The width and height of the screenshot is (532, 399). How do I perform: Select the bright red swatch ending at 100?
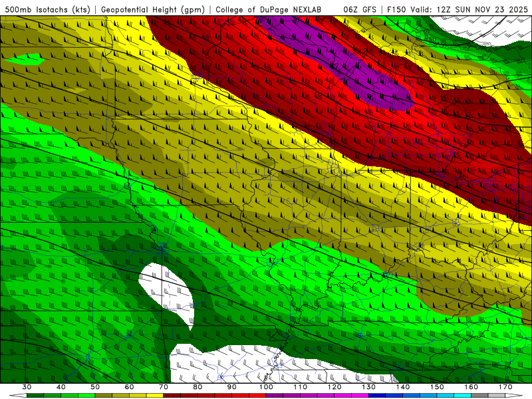click(257, 396)
